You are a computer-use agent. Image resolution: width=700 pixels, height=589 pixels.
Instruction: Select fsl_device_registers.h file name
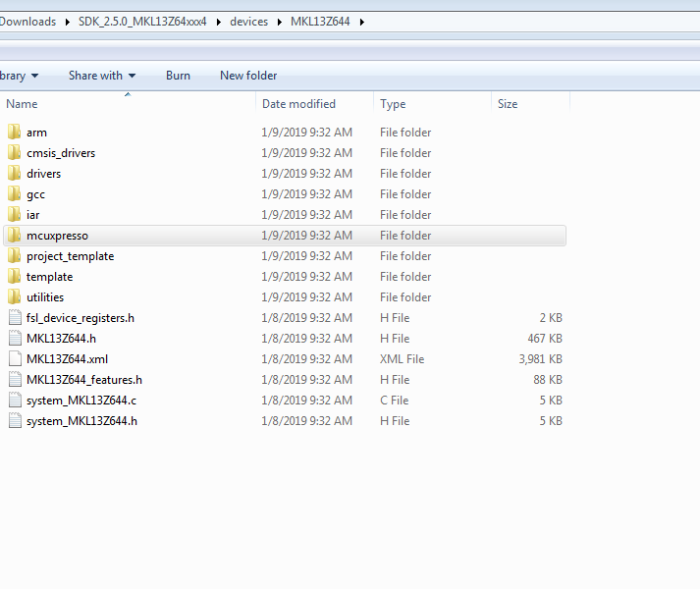click(81, 318)
